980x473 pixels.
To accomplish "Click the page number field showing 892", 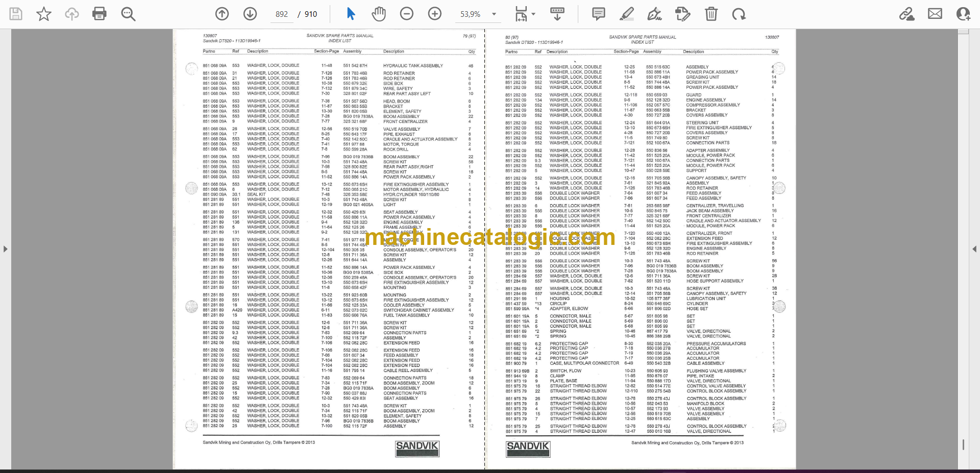I will click(282, 14).
